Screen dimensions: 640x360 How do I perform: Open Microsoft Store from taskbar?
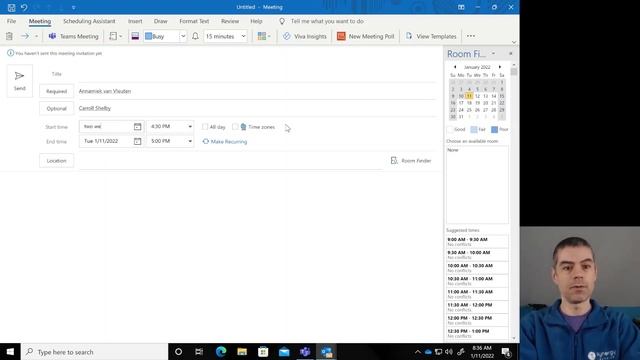[263, 351]
